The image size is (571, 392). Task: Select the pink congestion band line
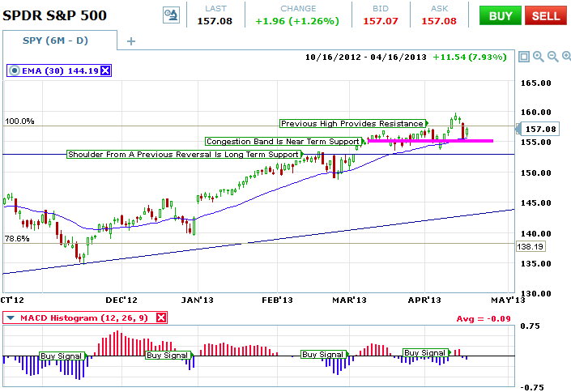[430, 141]
